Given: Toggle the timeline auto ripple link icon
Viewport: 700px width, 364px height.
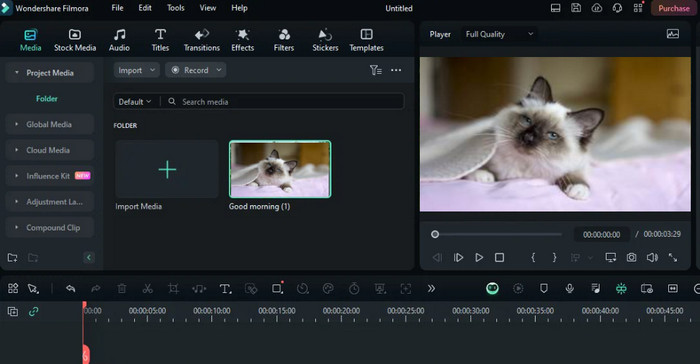Looking at the screenshot, I should tap(33, 311).
